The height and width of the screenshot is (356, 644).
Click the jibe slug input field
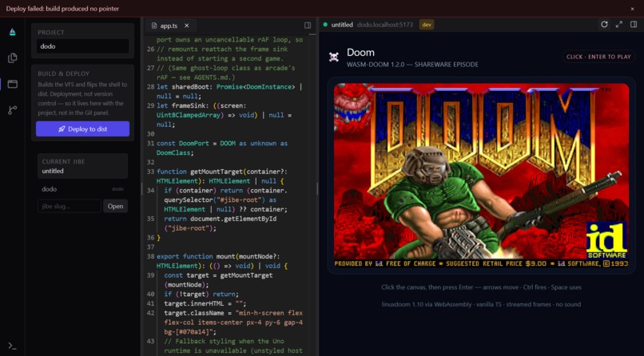tap(69, 206)
